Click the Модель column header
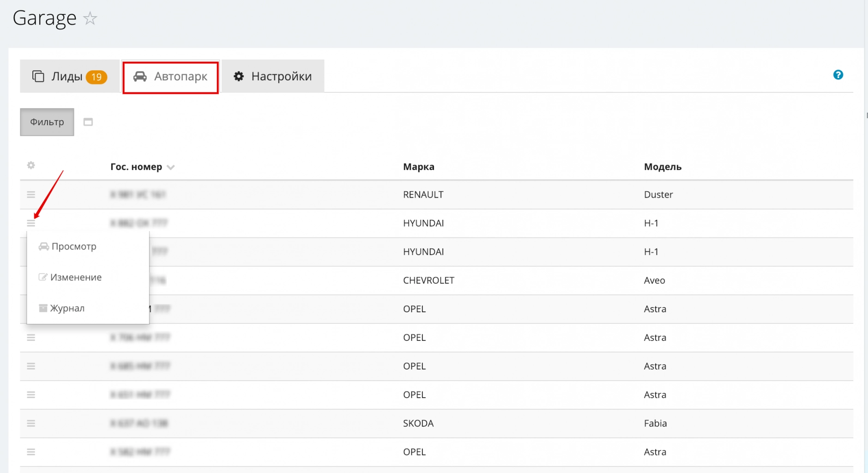The width and height of the screenshot is (868, 473). 662,167
